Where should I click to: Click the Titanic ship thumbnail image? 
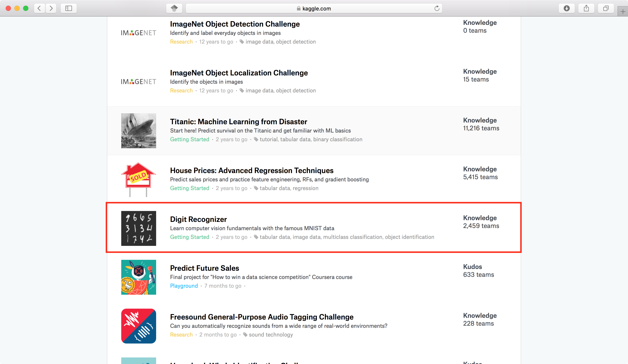click(x=138, y=131)
